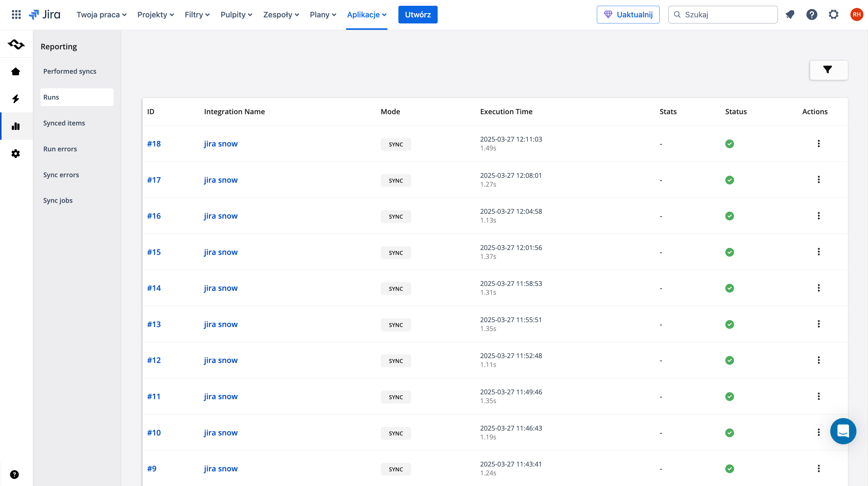Viewport: 868px width, 486px height.
Task: Expand the Plany dropdown
Action: [x=323, y=15]
